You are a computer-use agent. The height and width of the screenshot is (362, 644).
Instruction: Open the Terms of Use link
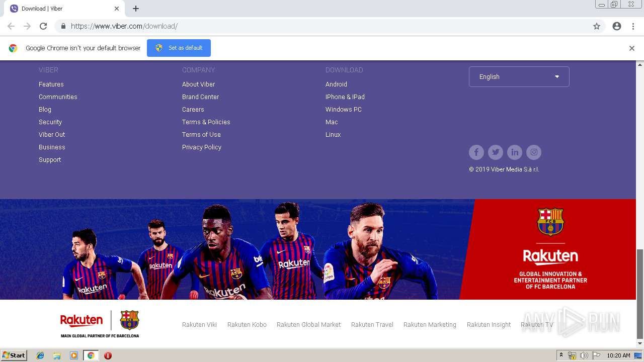(x=201, y=135)
